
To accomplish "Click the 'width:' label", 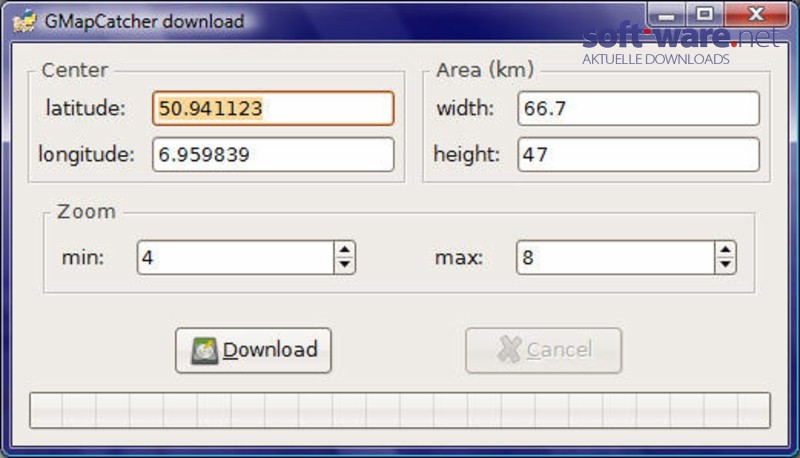I will point(465,108).
